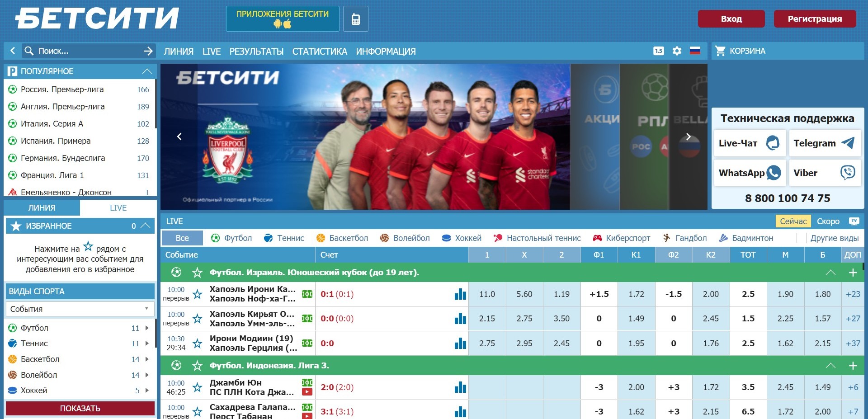Collapse the Популярное panel
The width and height of the screenshot is (868, 419).
coord(146,71)
